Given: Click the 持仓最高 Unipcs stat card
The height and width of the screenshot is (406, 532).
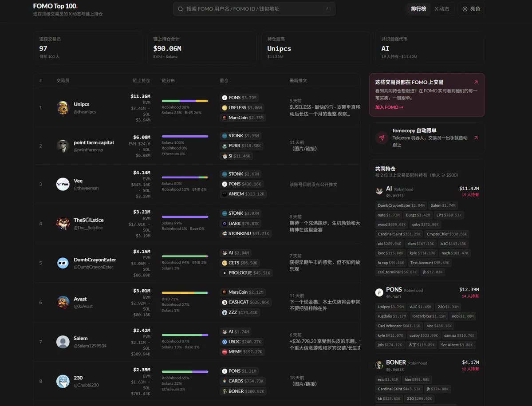Looking at the screenshot, I should click(315, 48).
